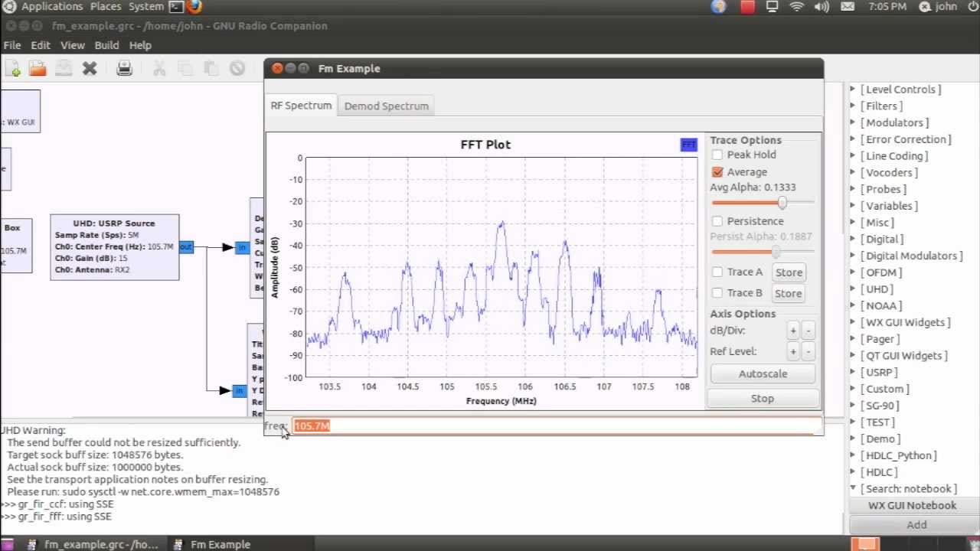Store Trace A
Image resolution: width=980 pixels, height=551 pixels.
pos(789,272)
